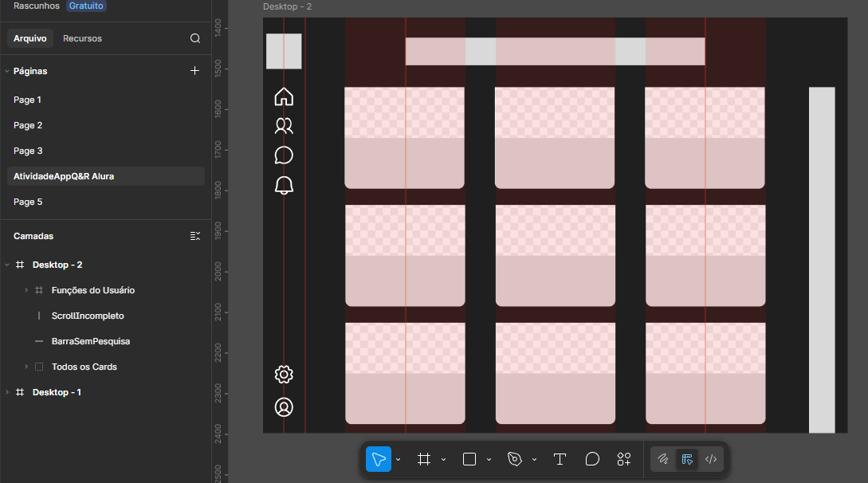Select the ScrollIncompleto layer
Screen dimensions: 868x483
[x=87, y=316]
